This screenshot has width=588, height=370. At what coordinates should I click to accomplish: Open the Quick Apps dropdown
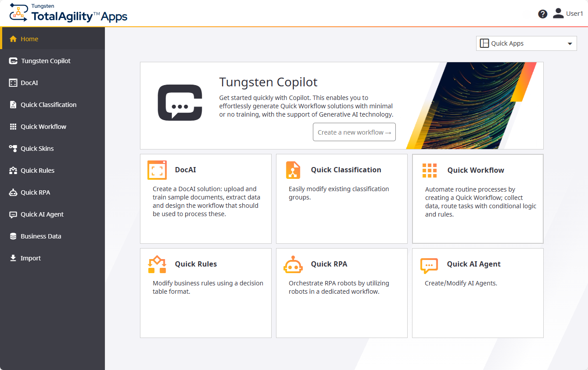[x=526, y=43]
